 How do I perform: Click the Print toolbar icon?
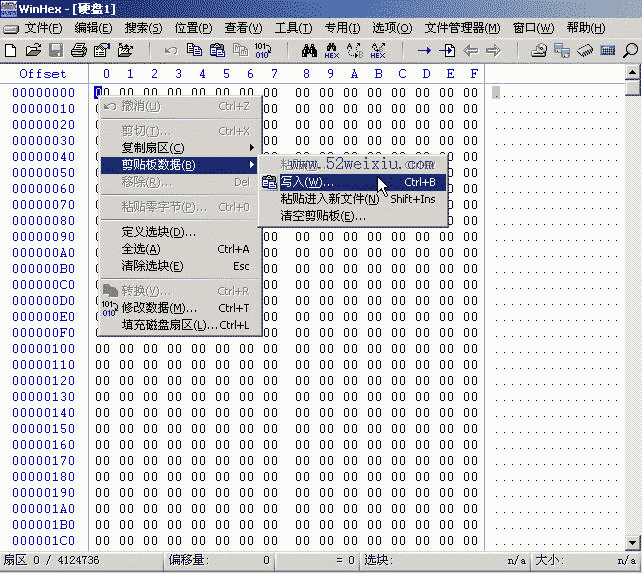79,51
